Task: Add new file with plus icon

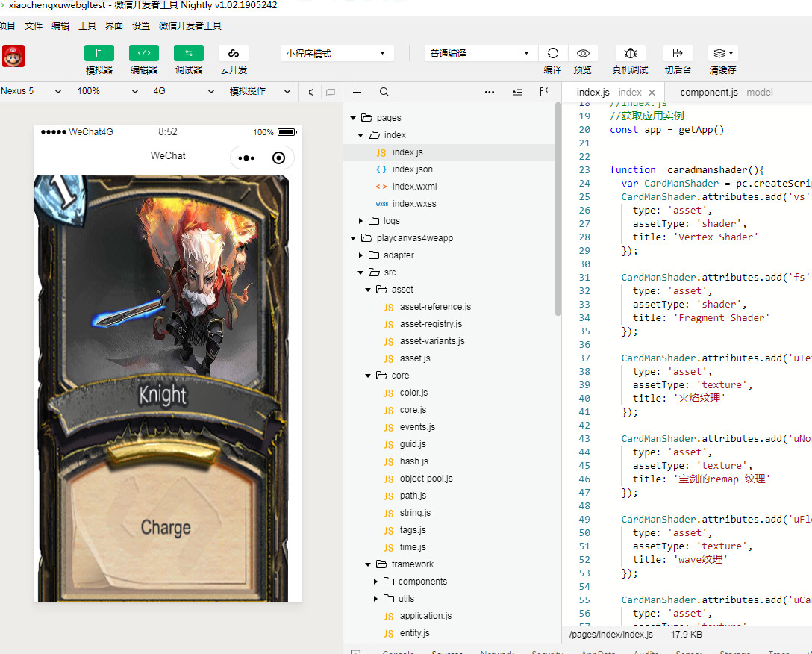Action: click(x=357, y=92)
